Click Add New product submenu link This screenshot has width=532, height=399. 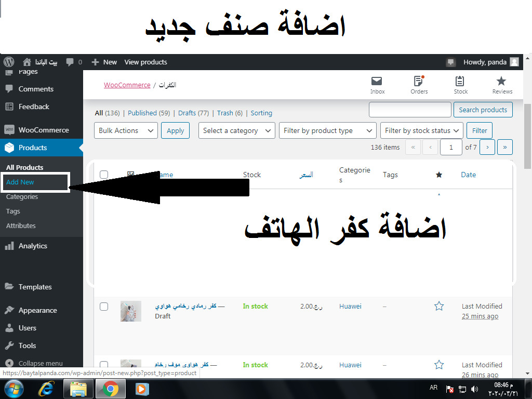coord(20,182)
